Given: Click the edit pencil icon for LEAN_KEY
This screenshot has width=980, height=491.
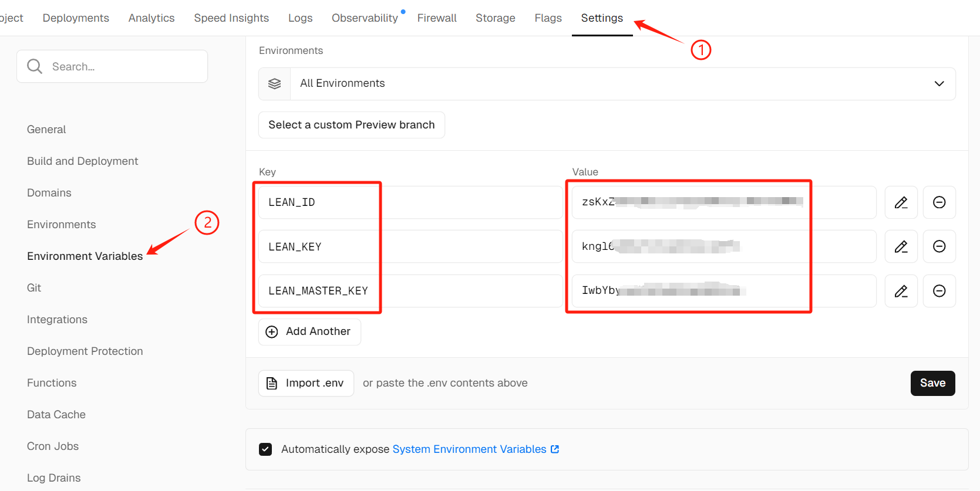Looking at the screenshot, I should [901, 246].
